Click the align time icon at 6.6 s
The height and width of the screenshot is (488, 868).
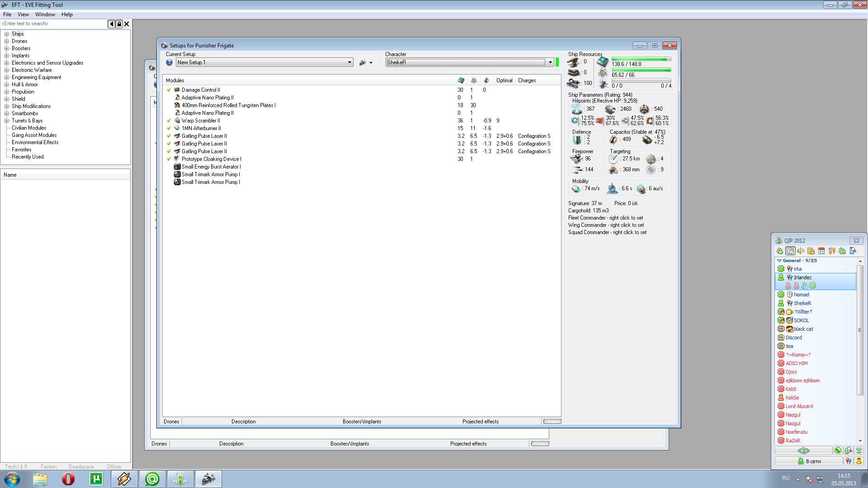(x=612, y=189)
